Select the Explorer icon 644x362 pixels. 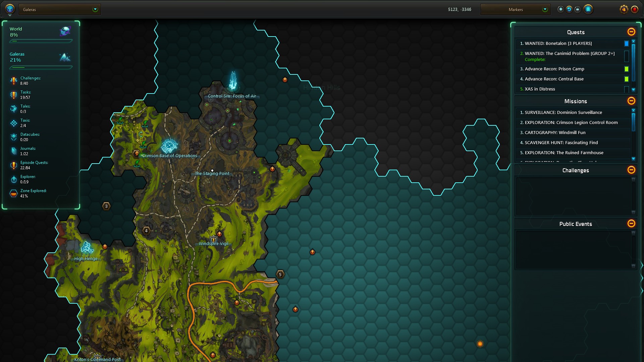point(13,179)
